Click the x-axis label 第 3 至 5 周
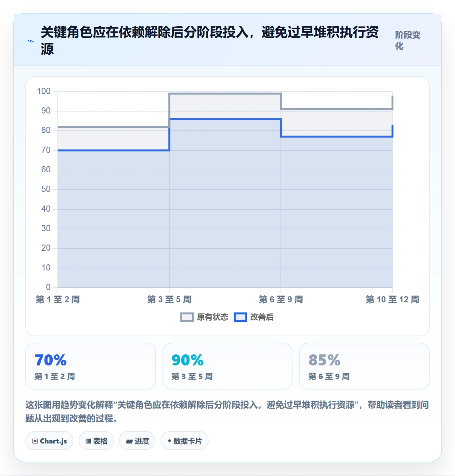This screenshot has width=455, height=476. (169, 299)
